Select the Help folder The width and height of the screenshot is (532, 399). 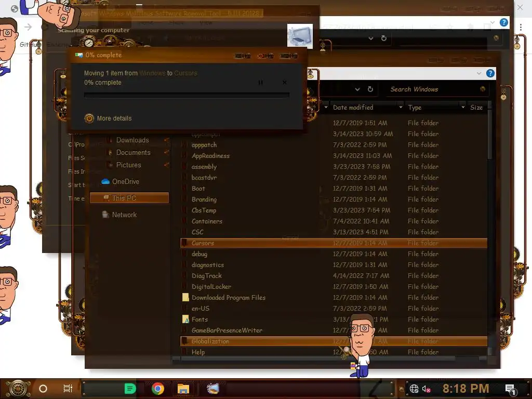click(198, 352)
